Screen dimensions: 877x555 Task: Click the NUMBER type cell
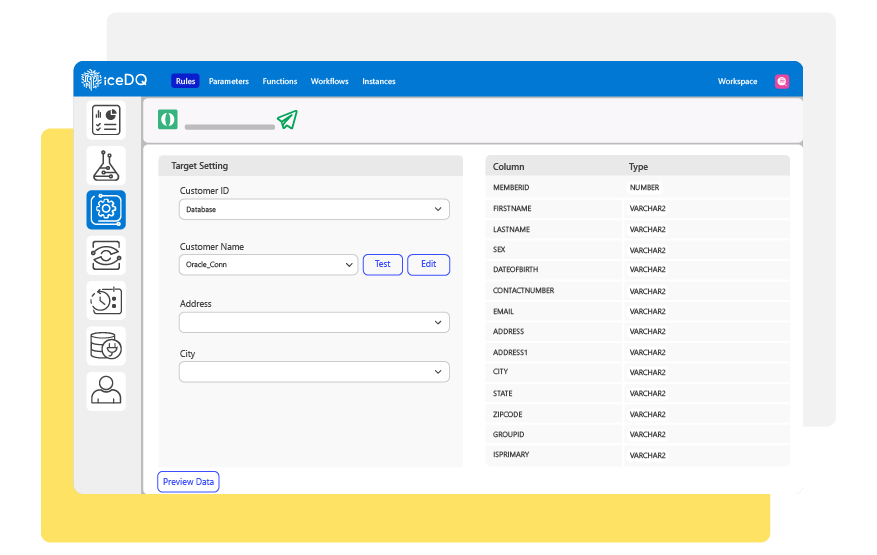tap(644, 187)
